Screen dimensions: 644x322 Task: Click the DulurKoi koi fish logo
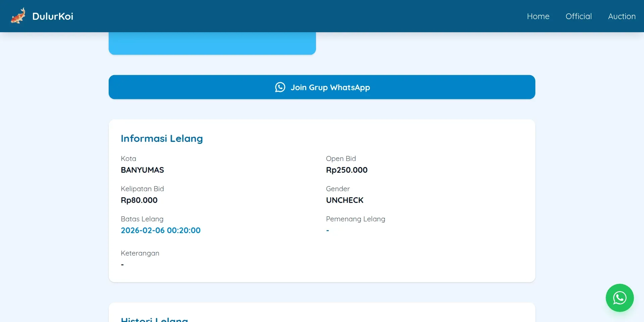click(x=18, y=16)
